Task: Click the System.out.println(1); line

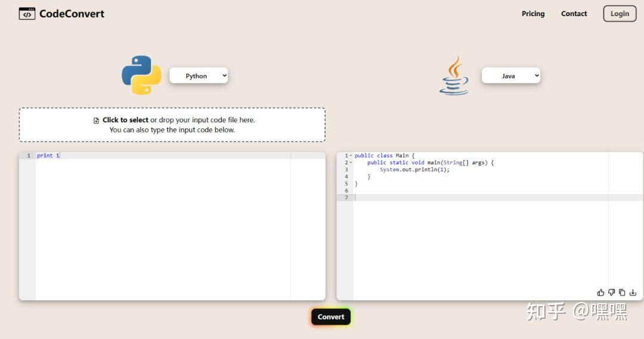Action: (415, 169)
